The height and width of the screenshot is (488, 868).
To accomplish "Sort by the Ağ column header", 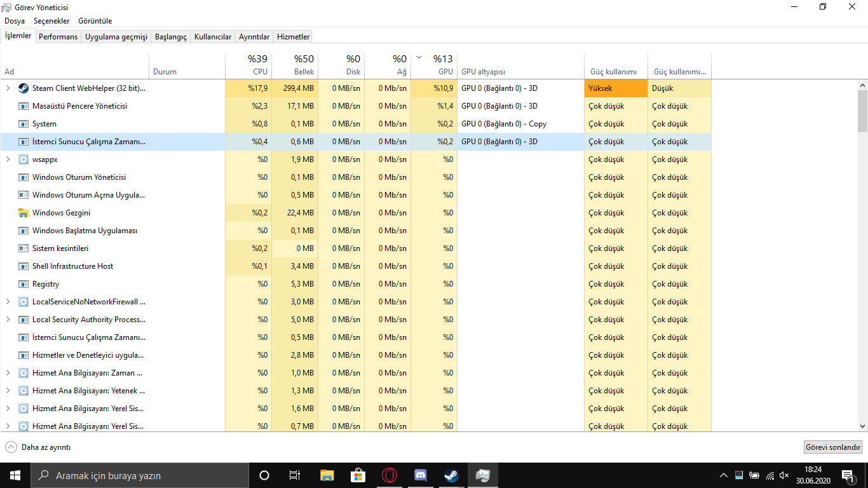I will pyautogui.click(x=388, y=65).
